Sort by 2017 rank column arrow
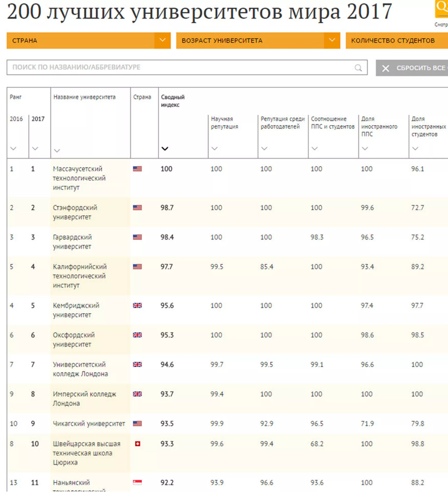 35,148
